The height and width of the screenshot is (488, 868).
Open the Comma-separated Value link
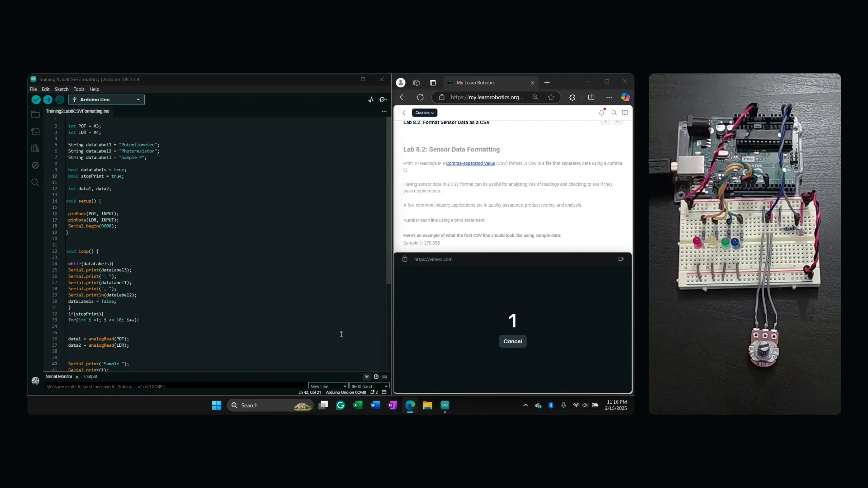coord(470,163)
